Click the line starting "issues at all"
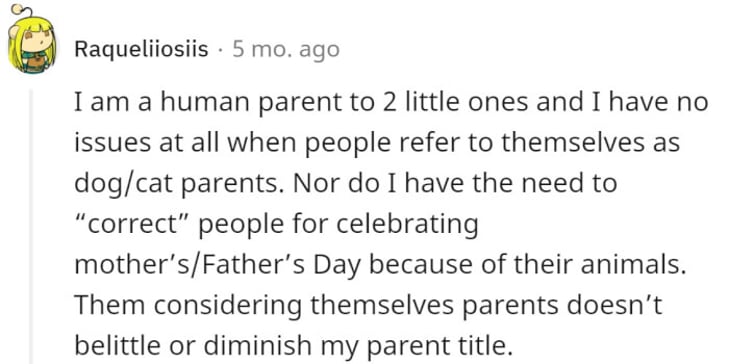Screen dimensions: 729x364 377,144
